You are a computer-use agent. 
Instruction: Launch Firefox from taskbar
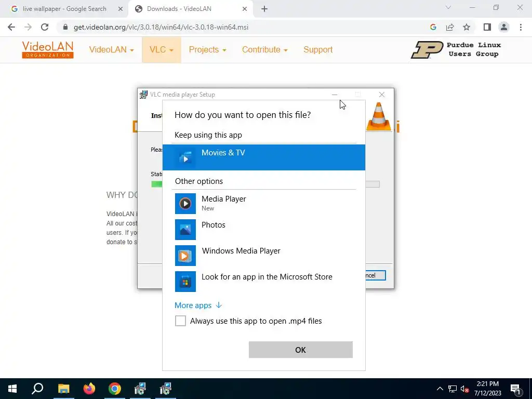coord(89,389)
